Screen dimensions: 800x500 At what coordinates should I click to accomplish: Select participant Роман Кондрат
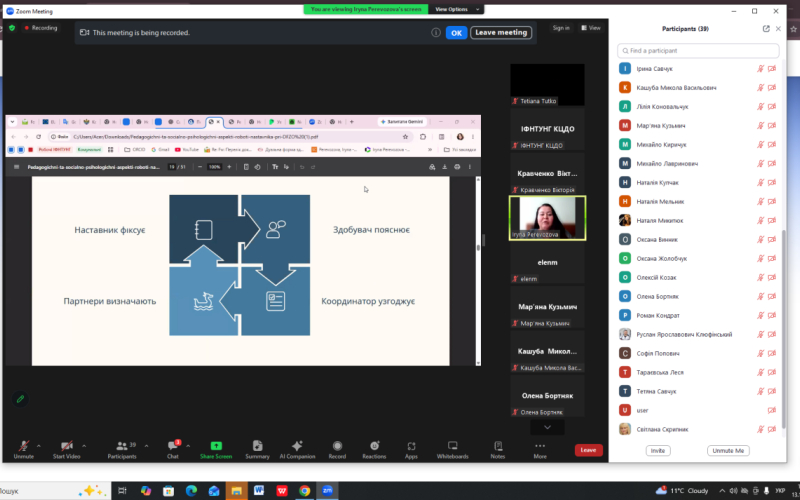click(x=698, y=315)
